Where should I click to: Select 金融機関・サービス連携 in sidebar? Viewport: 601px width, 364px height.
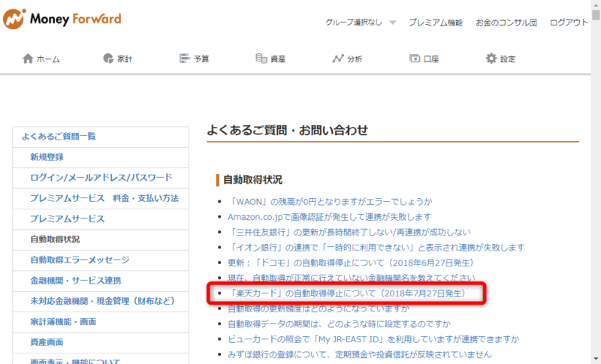[x=75, y=281]
